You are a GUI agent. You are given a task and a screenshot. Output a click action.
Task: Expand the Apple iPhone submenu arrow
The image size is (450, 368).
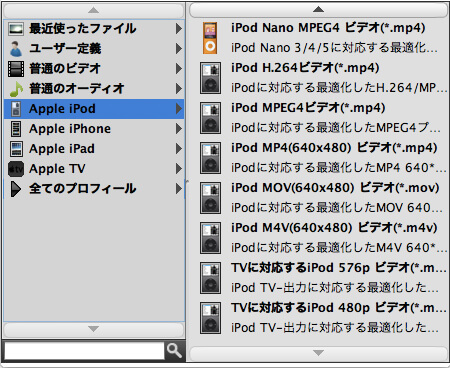(179, 129)
